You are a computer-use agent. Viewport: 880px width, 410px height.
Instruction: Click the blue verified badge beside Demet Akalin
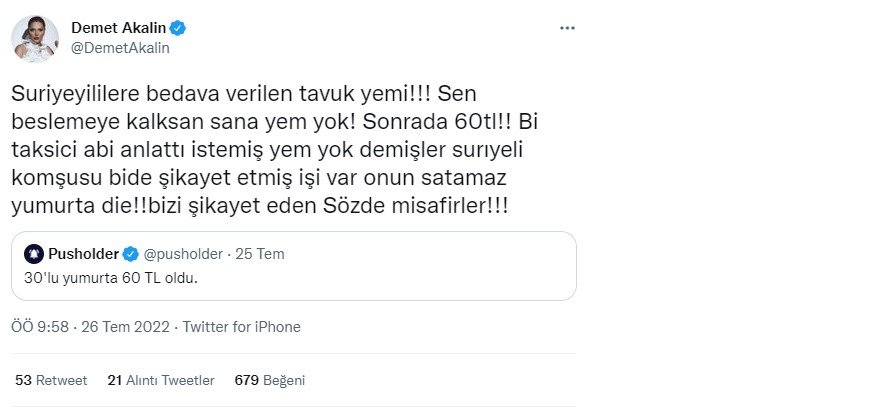pyautogui.click(x=177, y=26)
